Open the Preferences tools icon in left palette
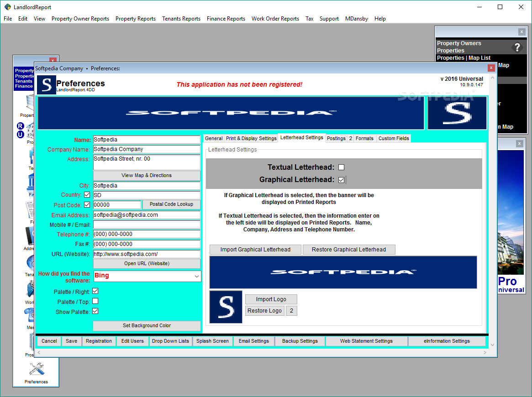Screen dimensions: 532x397 pos(36,369)
